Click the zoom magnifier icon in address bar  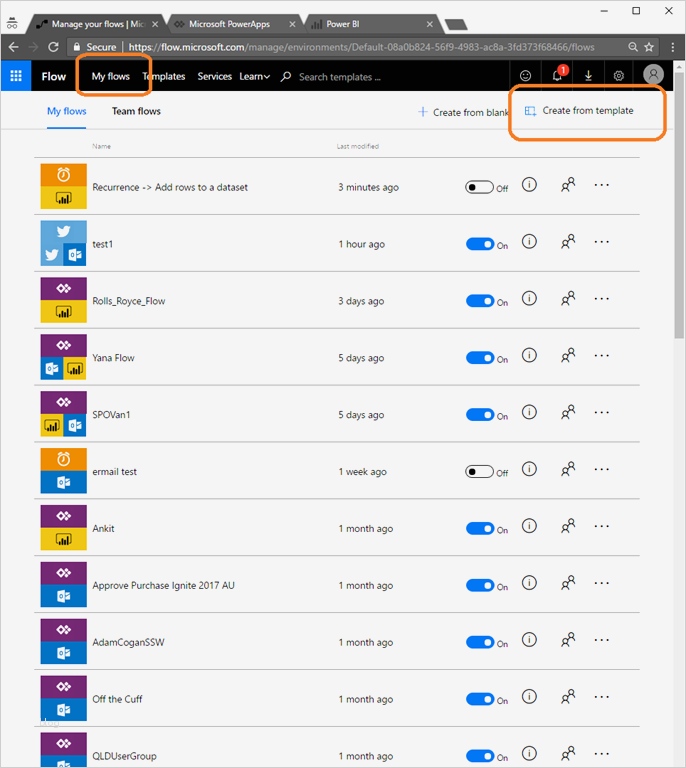pyautogui.click(x=633, y=47)
